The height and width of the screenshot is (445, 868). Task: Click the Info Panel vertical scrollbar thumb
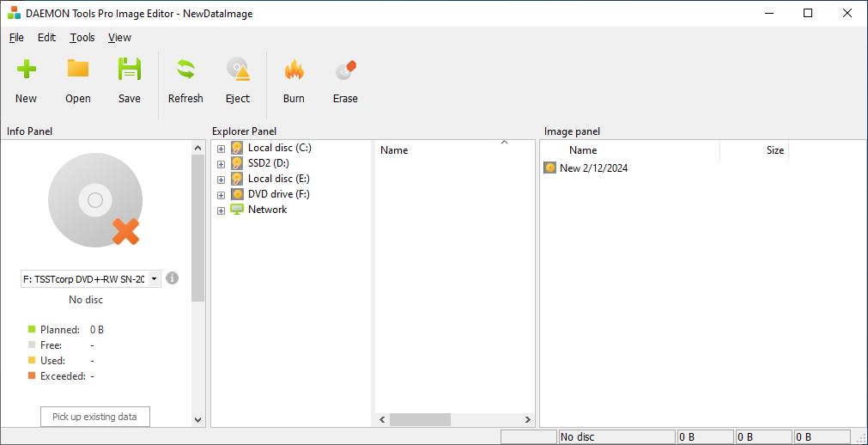(198, 229)
